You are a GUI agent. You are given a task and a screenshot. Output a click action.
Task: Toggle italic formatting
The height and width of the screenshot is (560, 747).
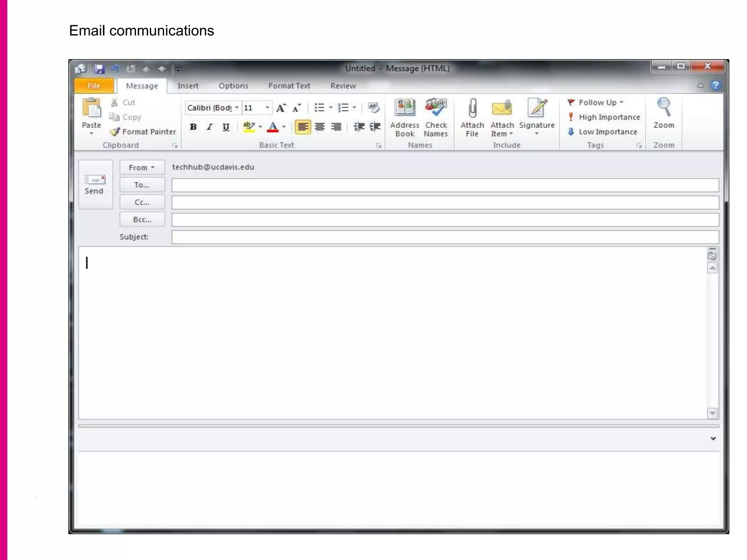(210, 127)
